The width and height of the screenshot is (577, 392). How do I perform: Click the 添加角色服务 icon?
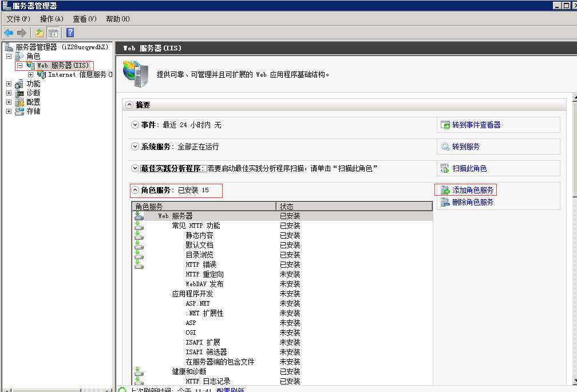point(445,190)
